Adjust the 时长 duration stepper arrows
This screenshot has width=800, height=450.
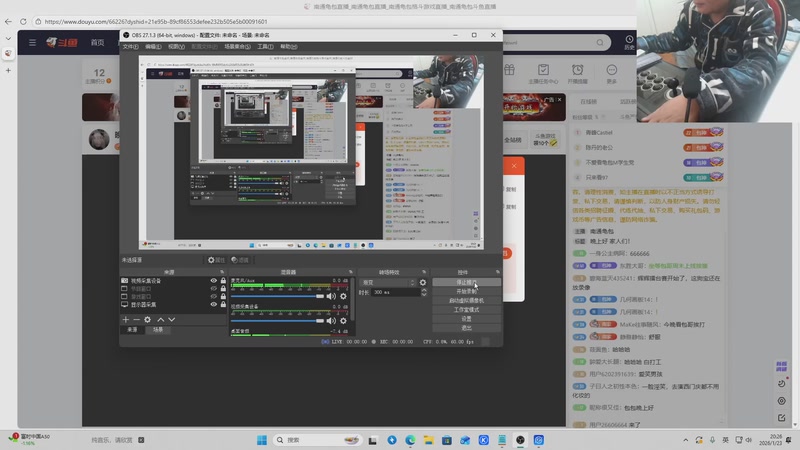pos(423,292)
